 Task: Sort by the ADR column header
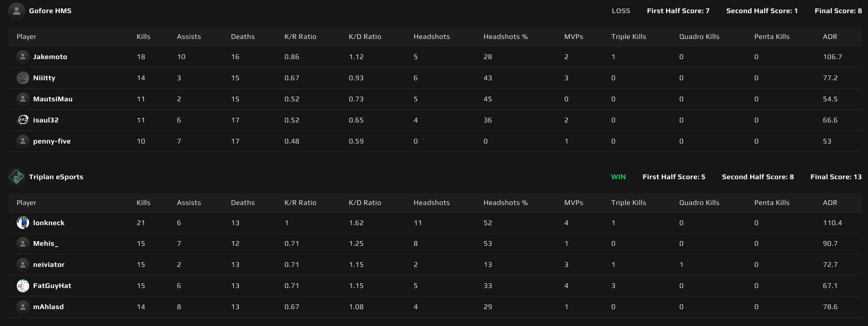coord(830,37)
